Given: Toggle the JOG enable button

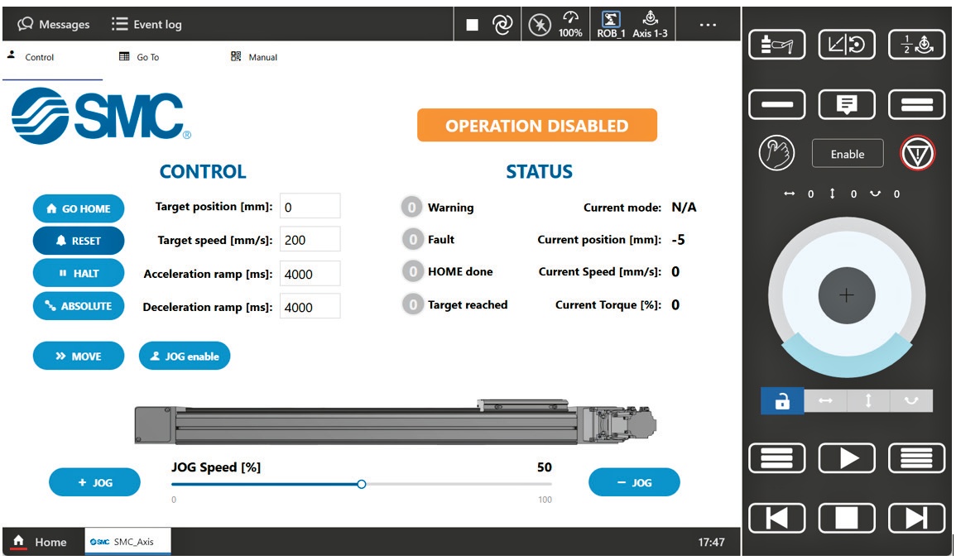Looking at the screenshot, I should 185,357.
